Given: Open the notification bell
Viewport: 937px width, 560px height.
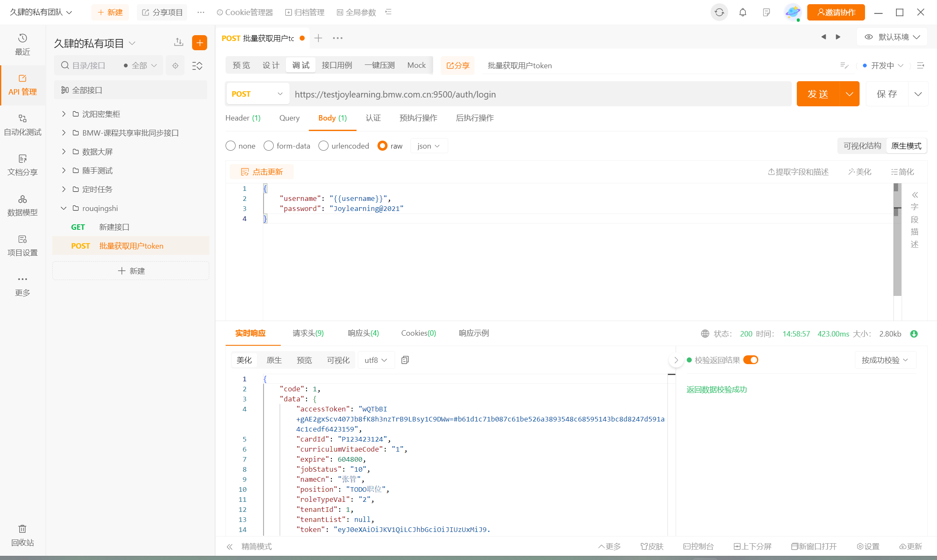Looking at the screenshot, I should (742, 12).
